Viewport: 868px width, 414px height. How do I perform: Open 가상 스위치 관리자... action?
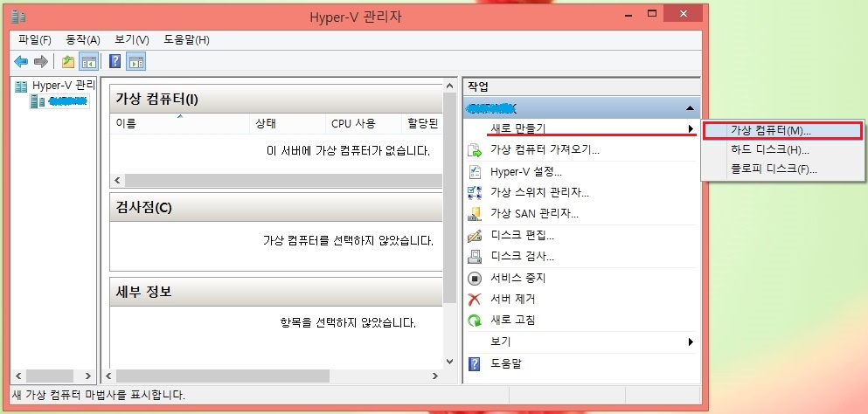[x=539, y=193]
